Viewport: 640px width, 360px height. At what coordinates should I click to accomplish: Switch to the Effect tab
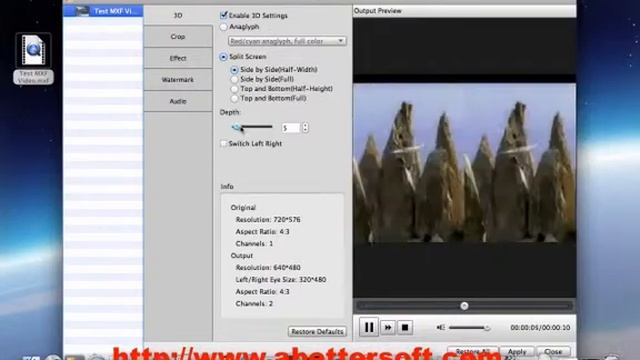click(x=178, y=58)
